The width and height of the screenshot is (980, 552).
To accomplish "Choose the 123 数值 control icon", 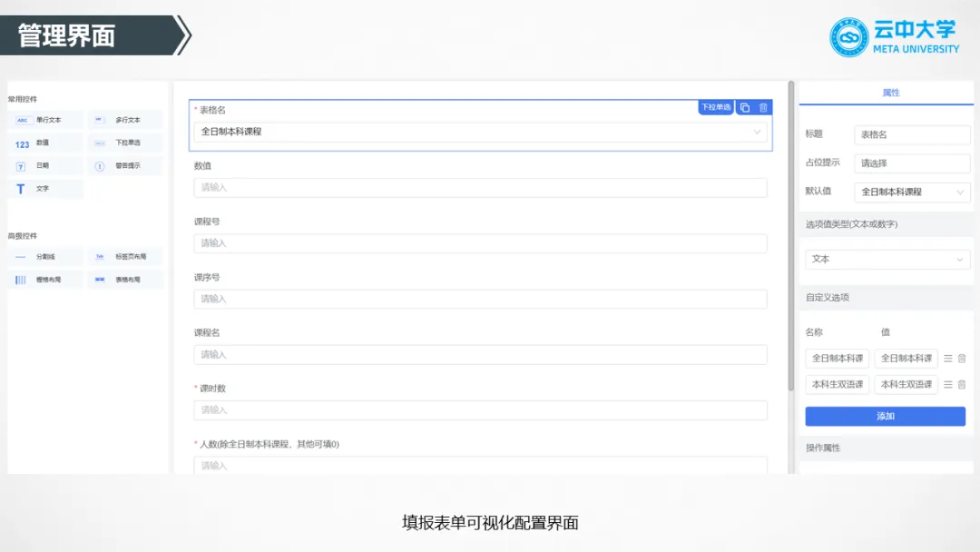I will tap(22, 143).
